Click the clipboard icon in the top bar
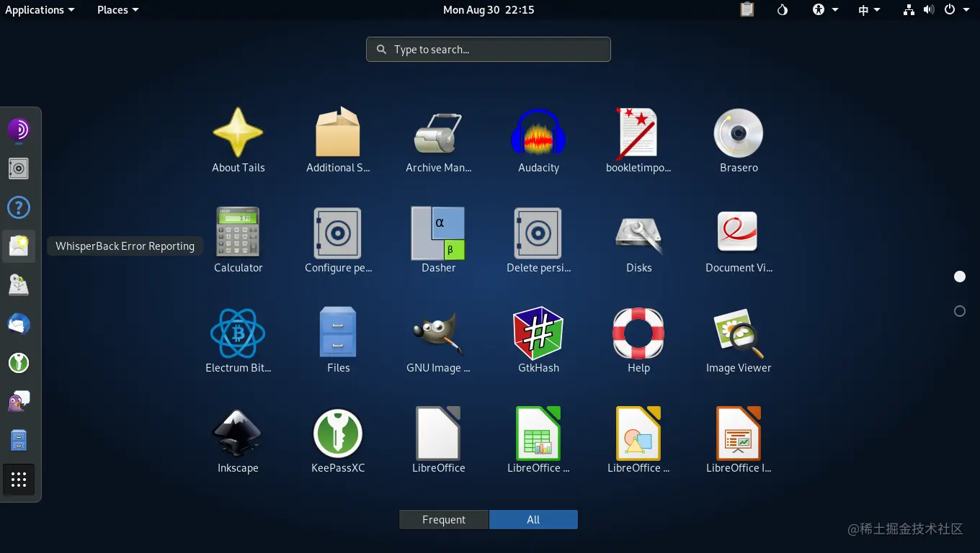Screen dimensions: 980x553 [x=747, y=9]
